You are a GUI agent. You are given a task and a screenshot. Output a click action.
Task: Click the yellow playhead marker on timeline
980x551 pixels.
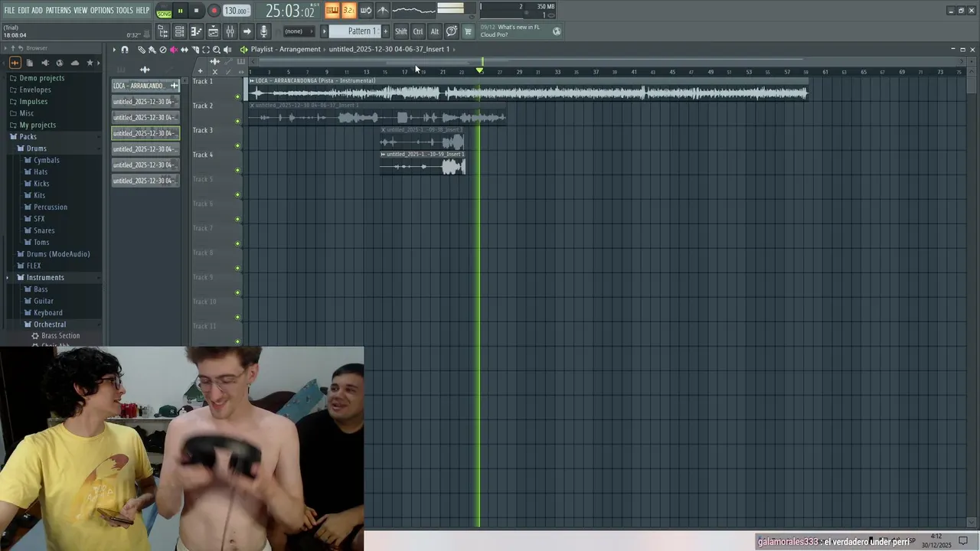(x=480, y=70)
